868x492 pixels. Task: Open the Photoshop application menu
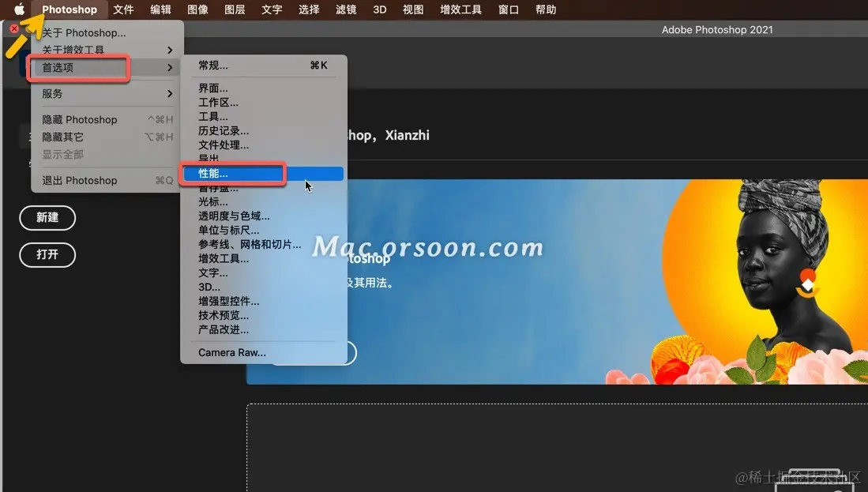[x=70, y=9]
